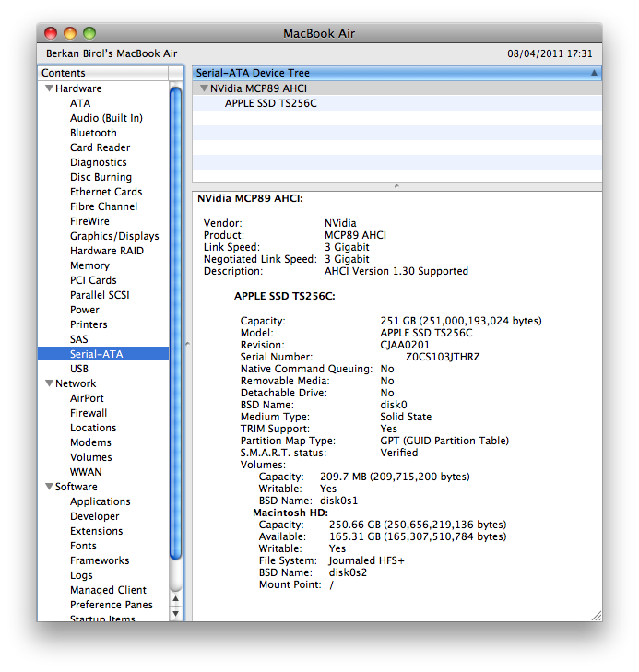
Task: Collapse the Network category triangle
Action: pyautogui.click(x=49, y=383)
